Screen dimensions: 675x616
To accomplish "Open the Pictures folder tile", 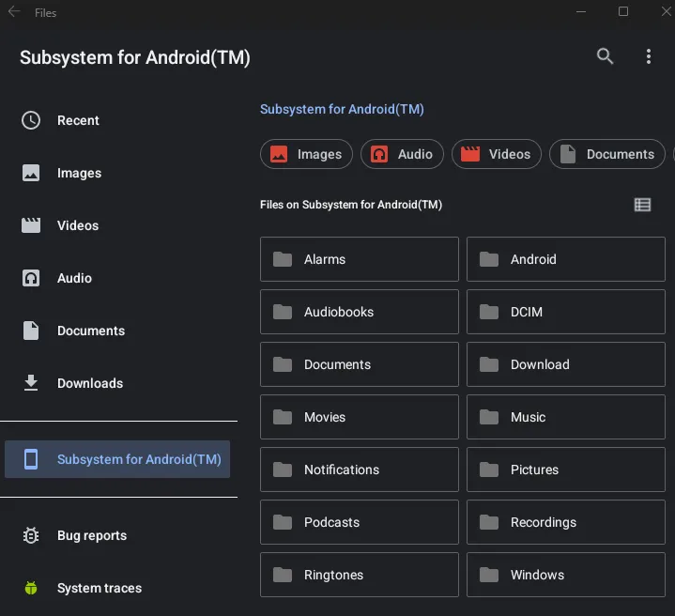I will point(566,470).
